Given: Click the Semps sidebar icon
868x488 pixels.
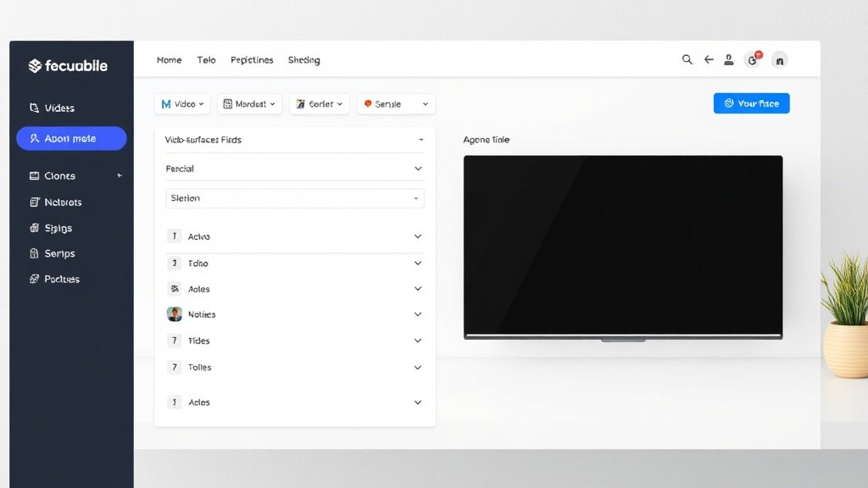Looking at the screenshot, I should [34, 253].
